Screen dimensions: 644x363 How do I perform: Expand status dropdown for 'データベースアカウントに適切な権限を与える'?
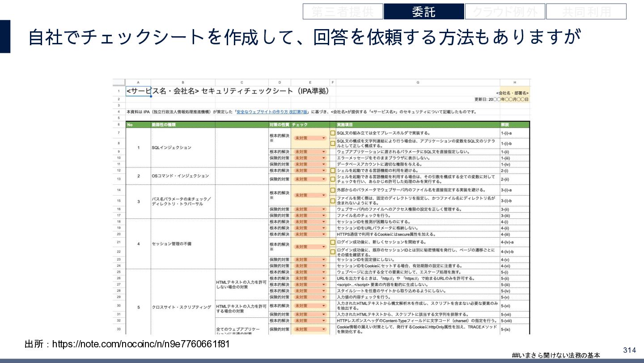(x=310, y=164)
